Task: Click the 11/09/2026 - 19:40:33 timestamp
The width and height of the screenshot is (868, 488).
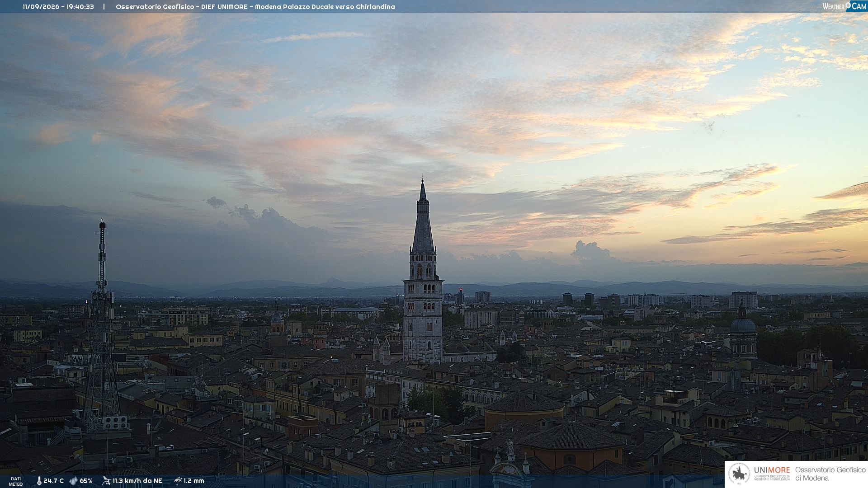Action: pos(58,7)
